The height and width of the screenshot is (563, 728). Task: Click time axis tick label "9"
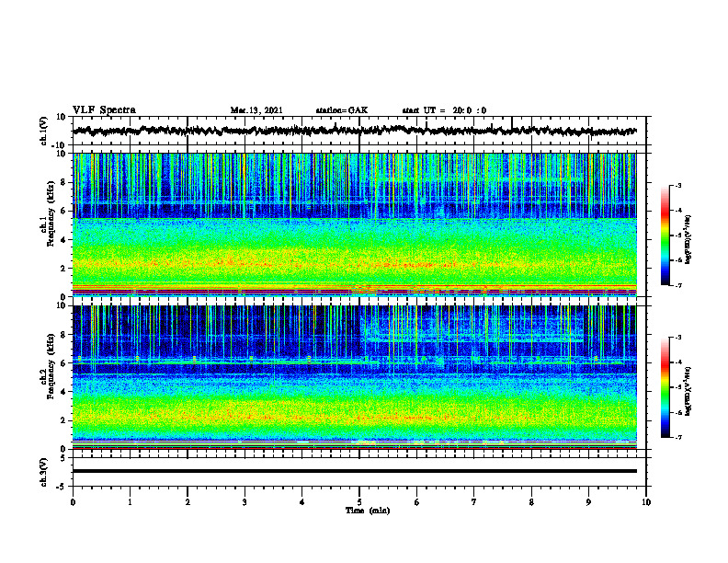coord(588,502)
